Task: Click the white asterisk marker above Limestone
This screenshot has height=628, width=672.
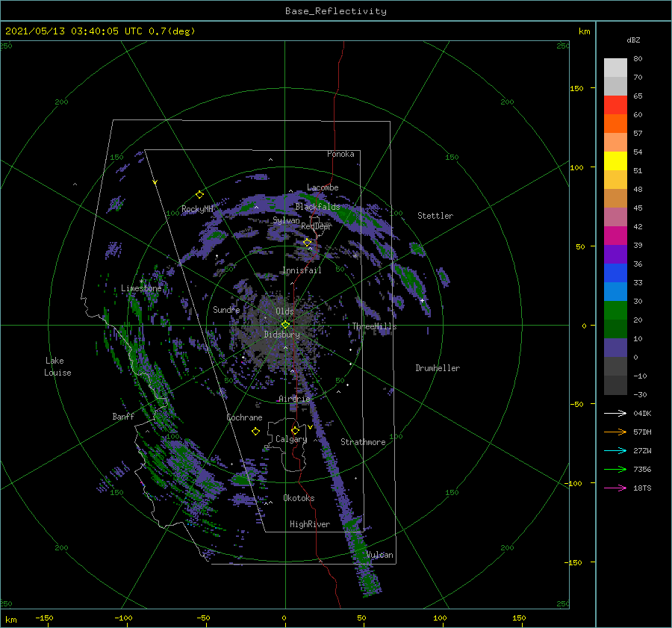Action: tap(141, 282)
